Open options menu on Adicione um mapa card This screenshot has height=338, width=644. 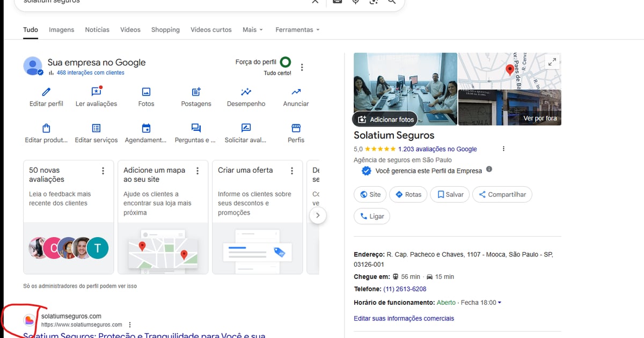[197, 171]
